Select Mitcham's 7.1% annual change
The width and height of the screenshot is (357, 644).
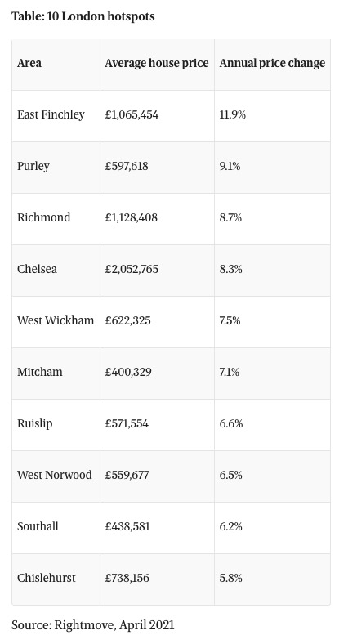[x=230, y=372]
